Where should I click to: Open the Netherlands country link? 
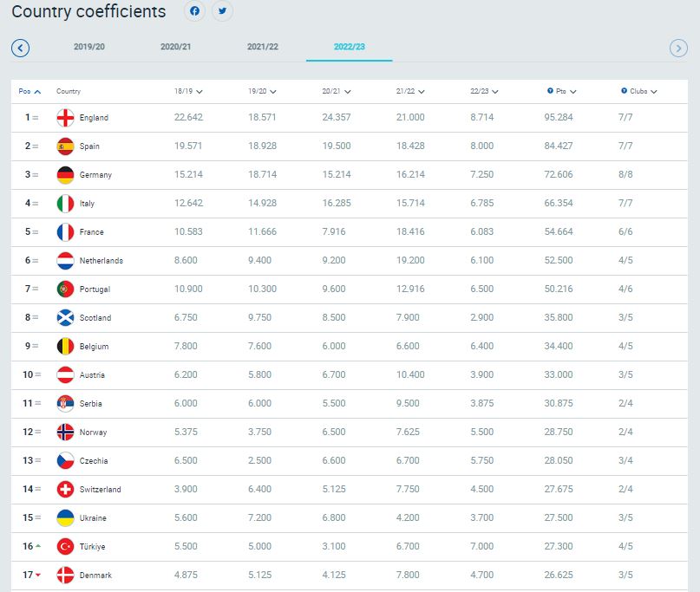[101, 261]
